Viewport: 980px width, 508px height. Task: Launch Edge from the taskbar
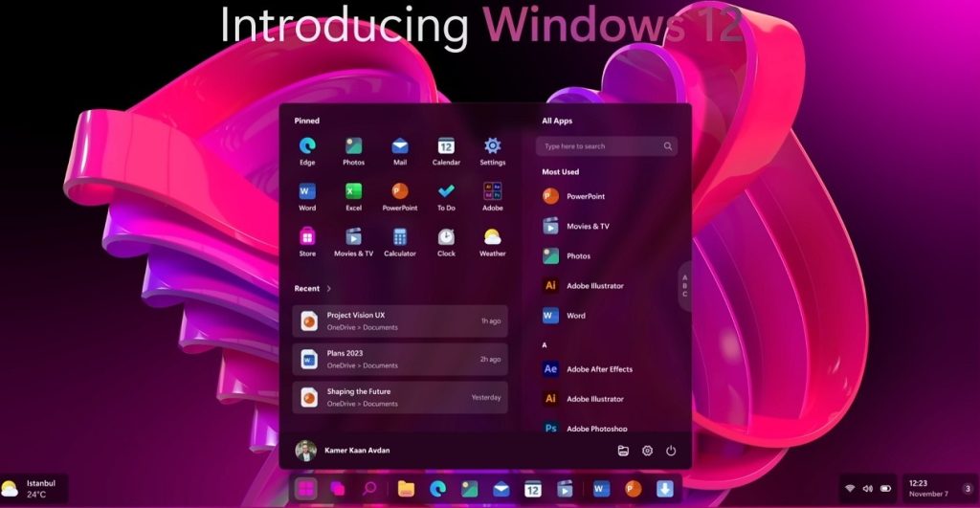pos(437,489)
